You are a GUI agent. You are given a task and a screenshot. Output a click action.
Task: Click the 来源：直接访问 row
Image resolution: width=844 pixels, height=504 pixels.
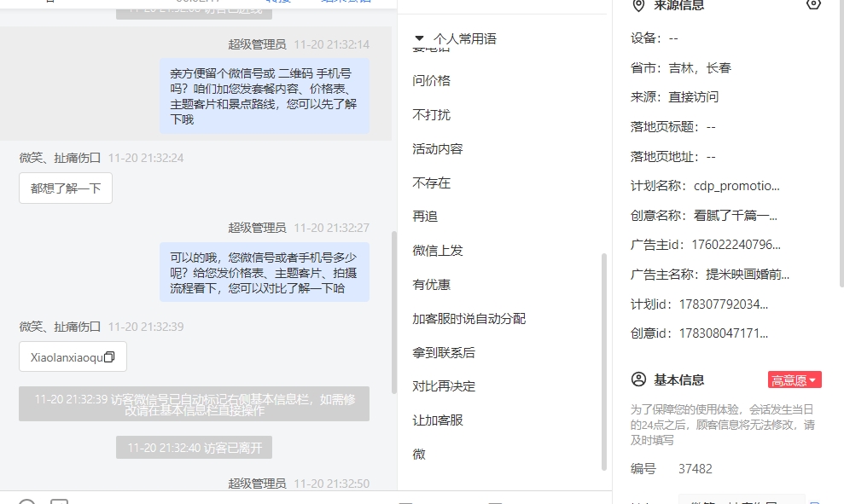674,97
